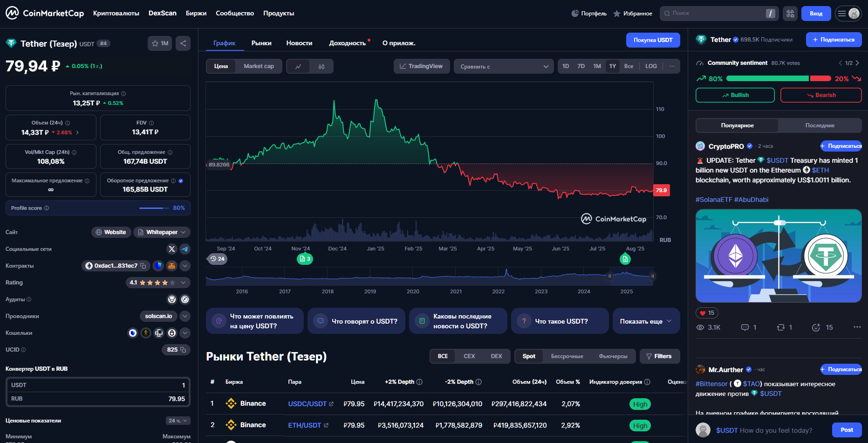868x443 pixels.
Task: Open more options on CryptoPRO post
Action: (x=857, y=327)
